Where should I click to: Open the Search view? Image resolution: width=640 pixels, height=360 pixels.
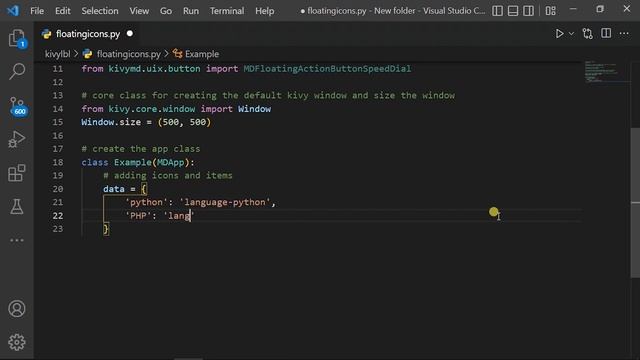pos(17,71)
